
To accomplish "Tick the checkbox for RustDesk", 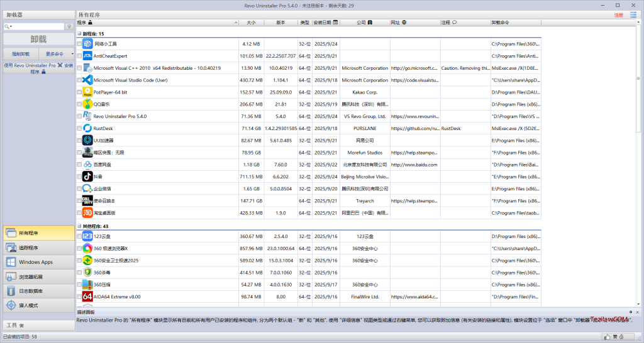I will (x=79, y=128).
